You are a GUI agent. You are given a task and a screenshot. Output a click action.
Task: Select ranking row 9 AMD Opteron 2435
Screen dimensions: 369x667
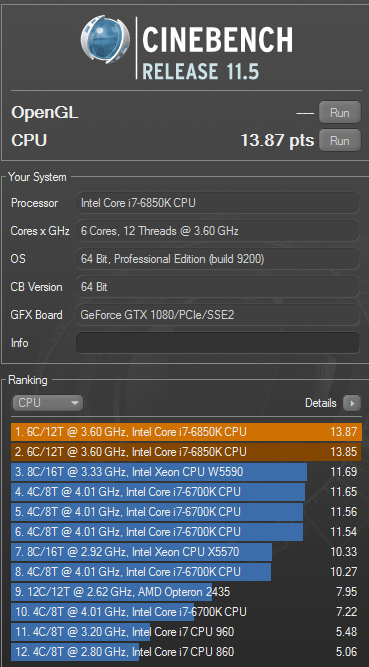point(186,592)
